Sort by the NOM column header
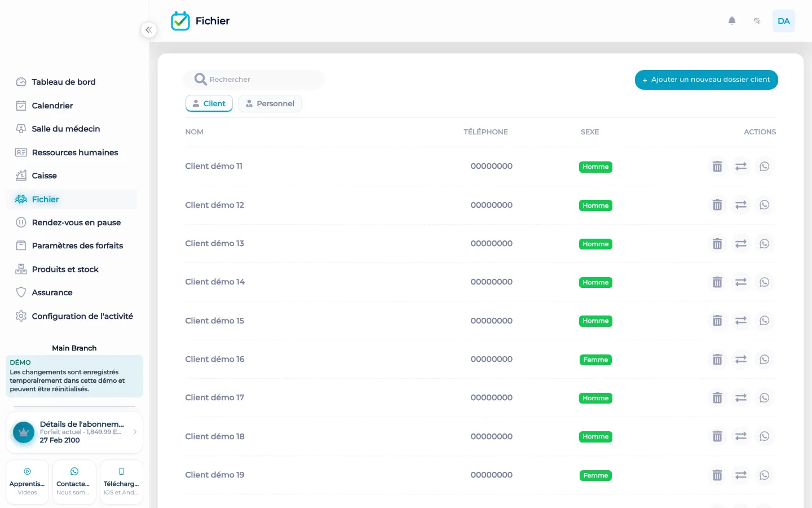812x508 pixels. 194,132
